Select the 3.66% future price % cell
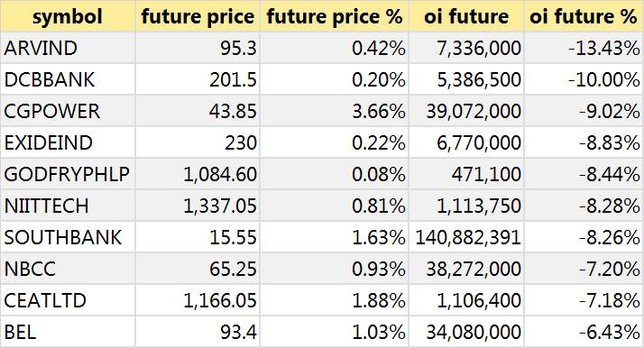 point(335,111)
